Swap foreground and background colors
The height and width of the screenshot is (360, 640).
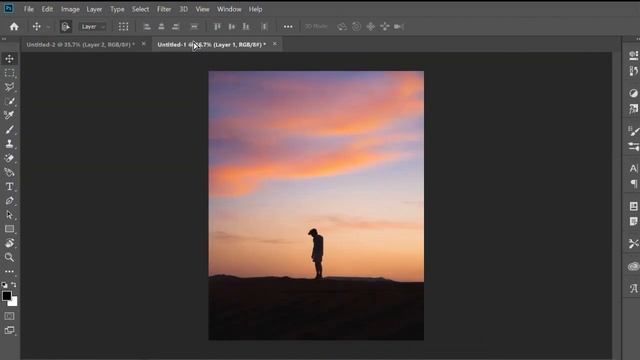(14, 284)
